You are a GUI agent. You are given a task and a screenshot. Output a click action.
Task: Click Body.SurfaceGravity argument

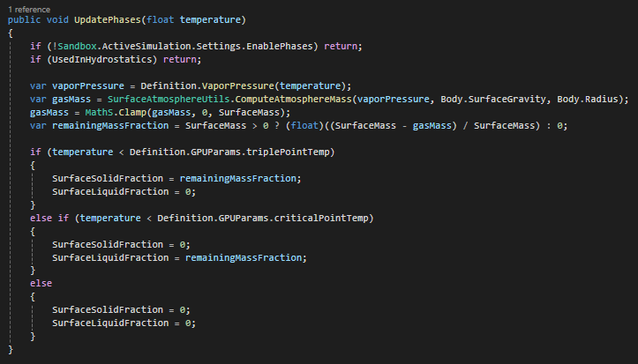pyautogui.click(x=496, y=98)
